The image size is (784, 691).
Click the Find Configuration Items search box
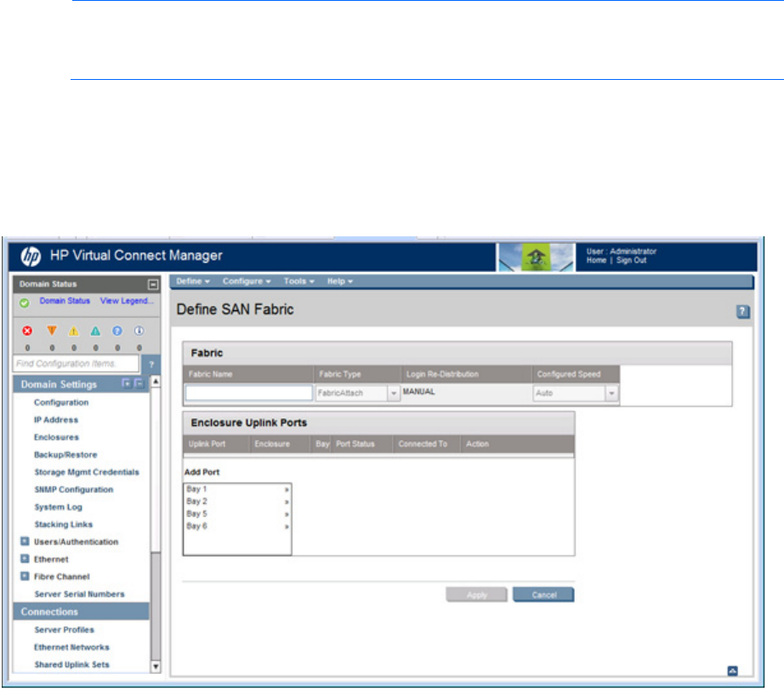76,364
